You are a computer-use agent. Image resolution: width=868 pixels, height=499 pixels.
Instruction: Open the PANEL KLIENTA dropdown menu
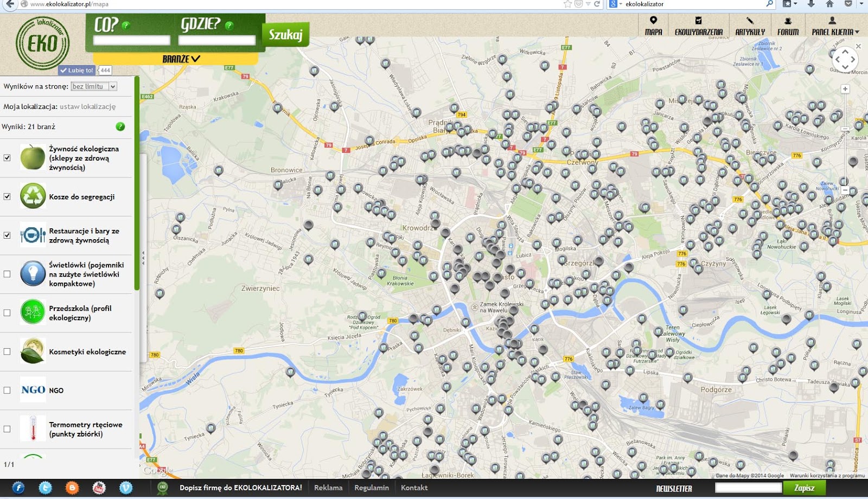pyautogui.click(x=835, y=26)
